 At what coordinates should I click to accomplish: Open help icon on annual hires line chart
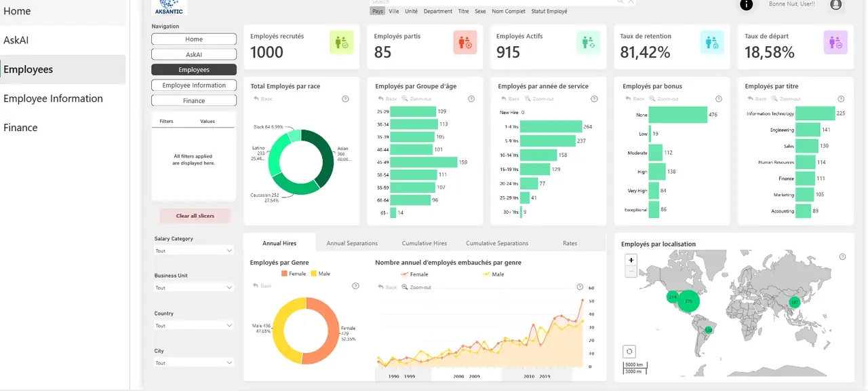(580, 287)
